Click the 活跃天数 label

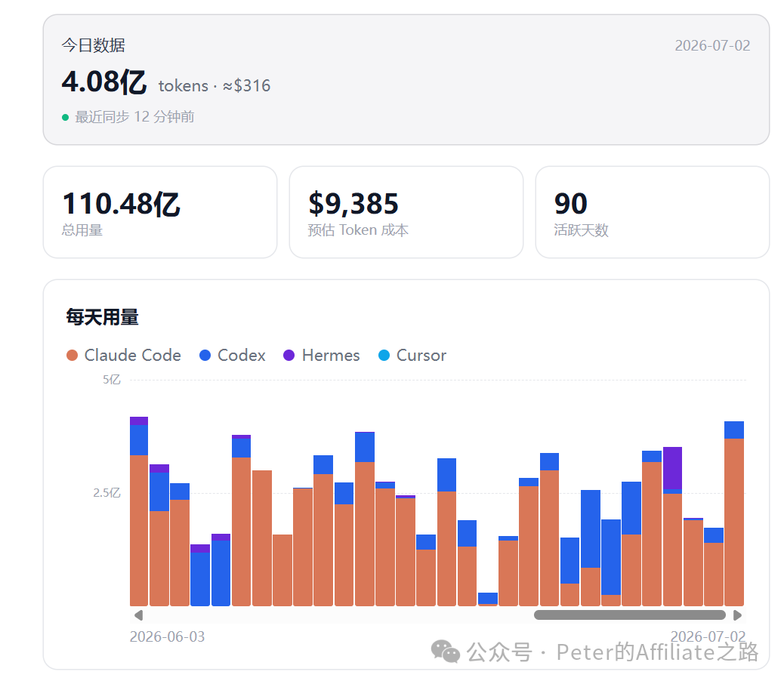(x=581, y=230)
